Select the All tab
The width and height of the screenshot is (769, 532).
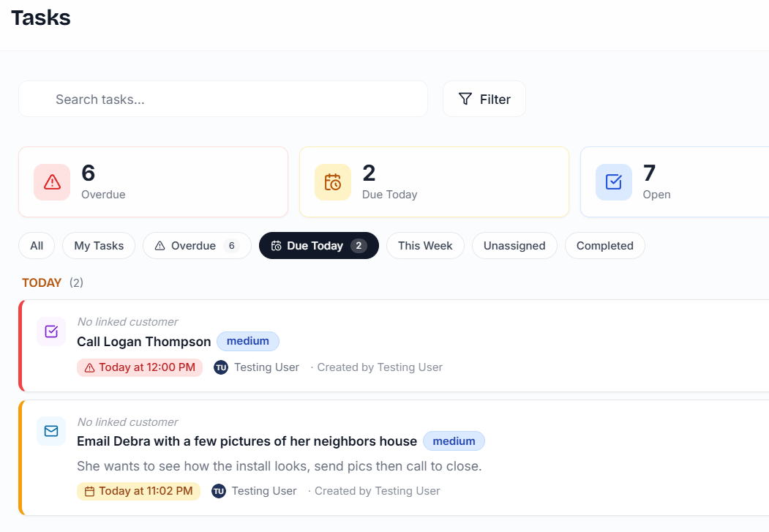[x=37, y=246]
